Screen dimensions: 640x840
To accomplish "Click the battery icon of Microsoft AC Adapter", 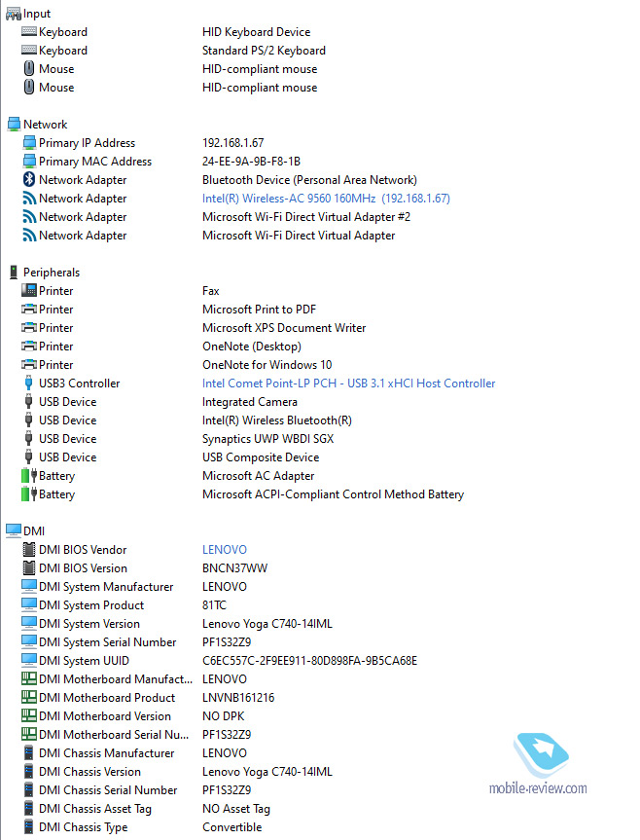I will click(x=29, y=476).
